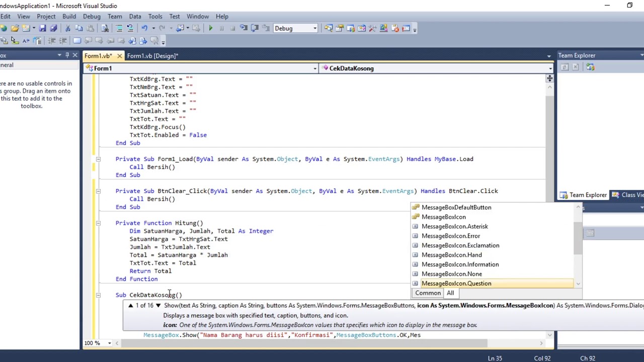
Task: Open the Form1 class name dropdown
Action: click(315, 68)
